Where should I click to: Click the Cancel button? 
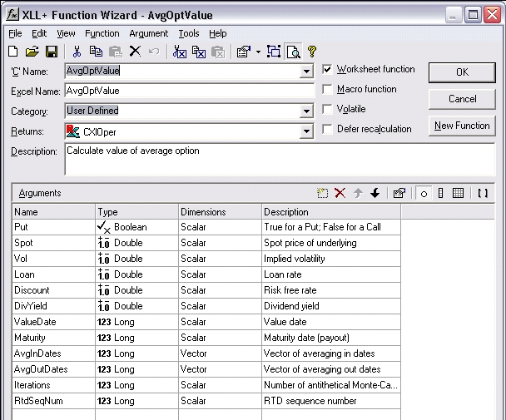pos(462,99)
